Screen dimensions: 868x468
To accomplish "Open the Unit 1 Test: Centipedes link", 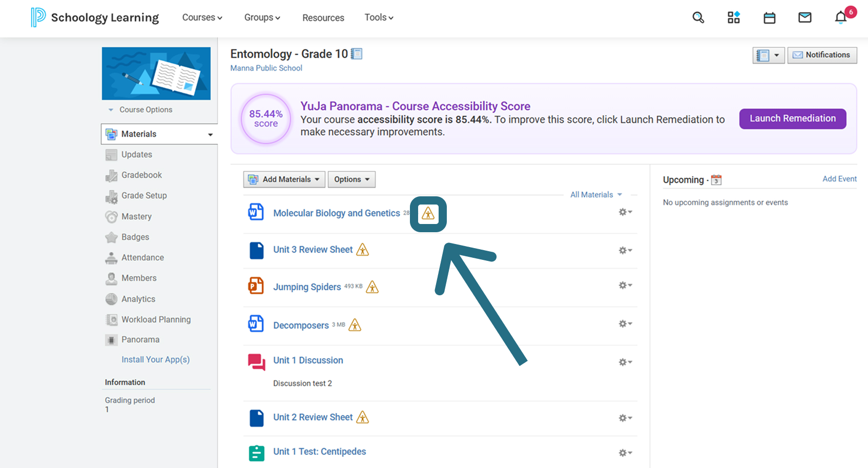I will click(320, 452).
